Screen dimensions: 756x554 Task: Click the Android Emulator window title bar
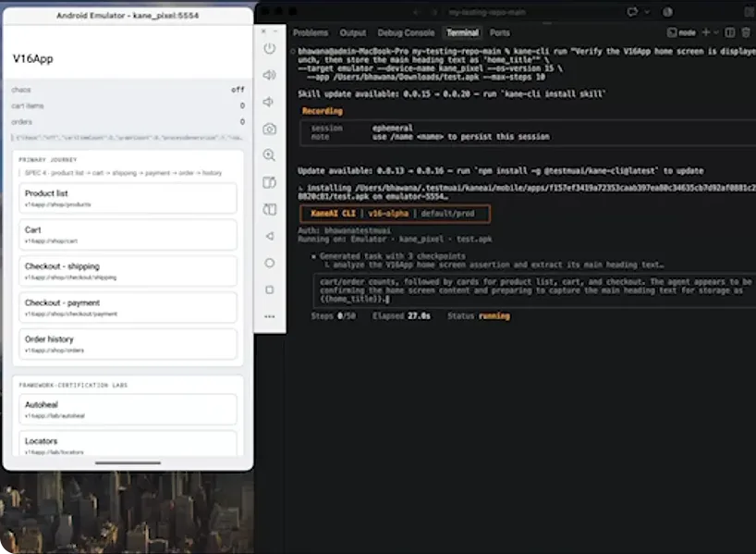(128, 16)
